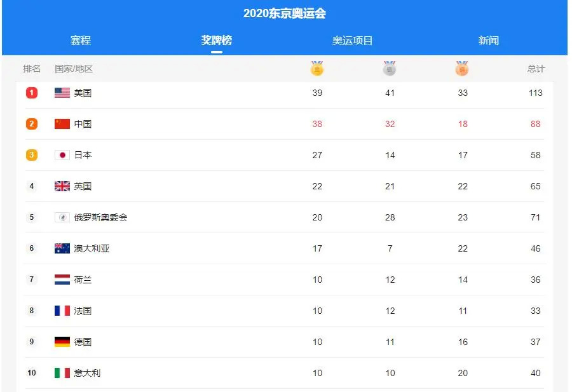
Task: Click the China flag icon
Action: coord(62,124)
